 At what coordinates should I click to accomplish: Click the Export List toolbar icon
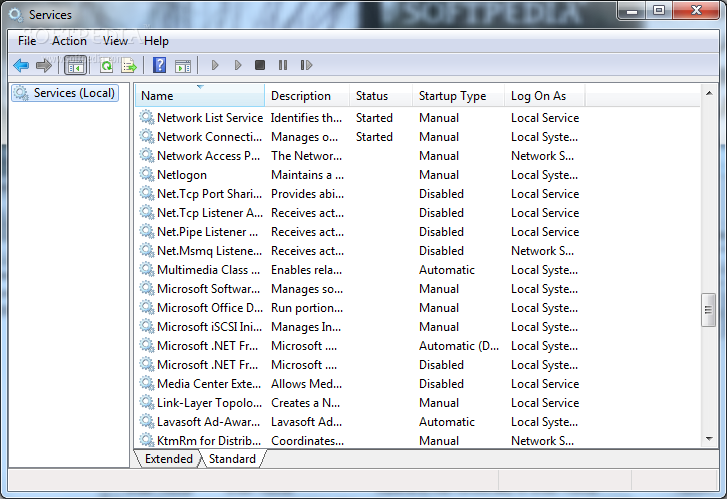click(129, 65)
